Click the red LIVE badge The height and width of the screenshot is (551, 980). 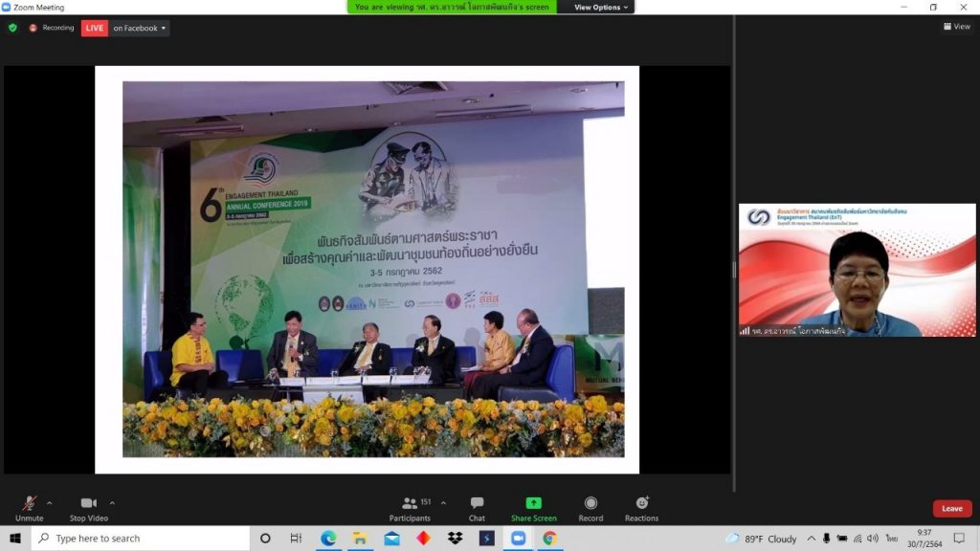click(x=95, y=28)
